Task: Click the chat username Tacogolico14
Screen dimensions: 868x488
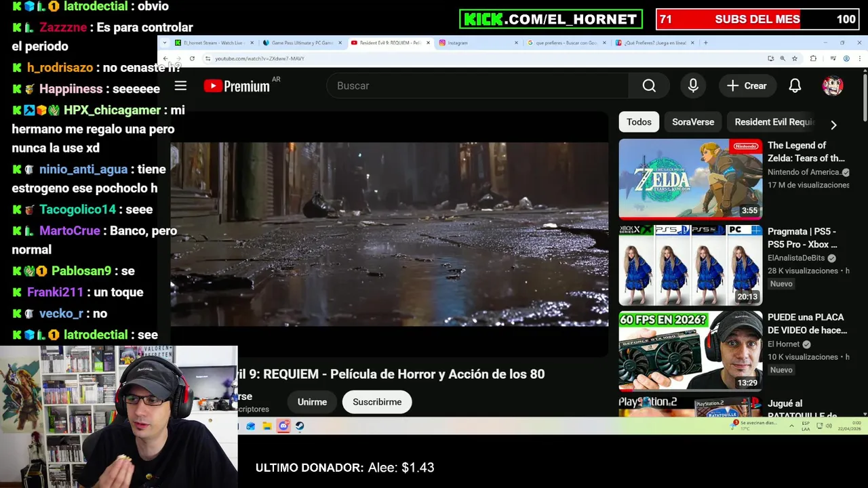Action: 78,209
